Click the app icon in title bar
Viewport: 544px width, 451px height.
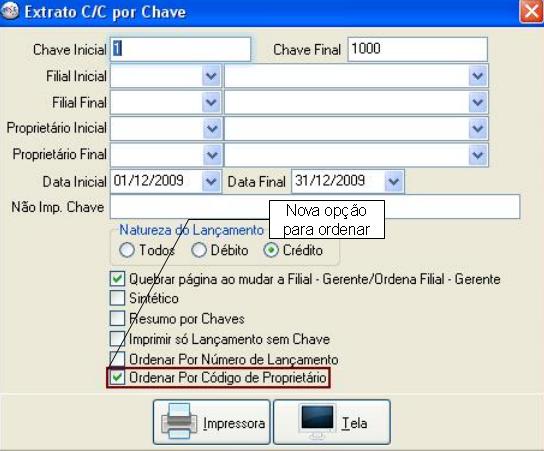pyautogui.click(x=9, y=11)
